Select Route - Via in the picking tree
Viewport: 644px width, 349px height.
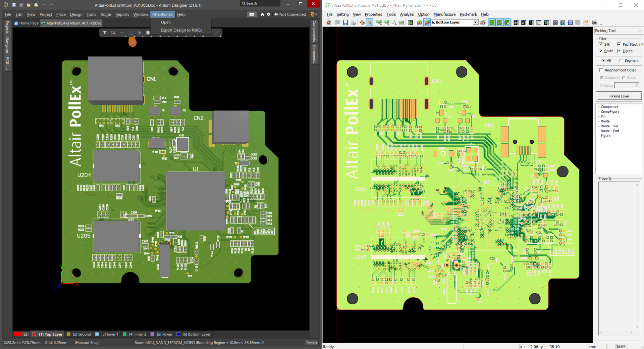pos(609,126)
